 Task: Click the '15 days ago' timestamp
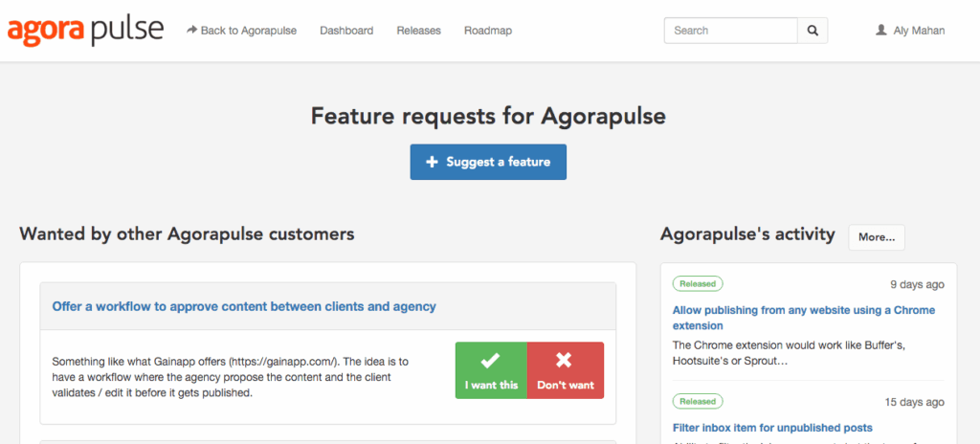[x=912, y=401]
